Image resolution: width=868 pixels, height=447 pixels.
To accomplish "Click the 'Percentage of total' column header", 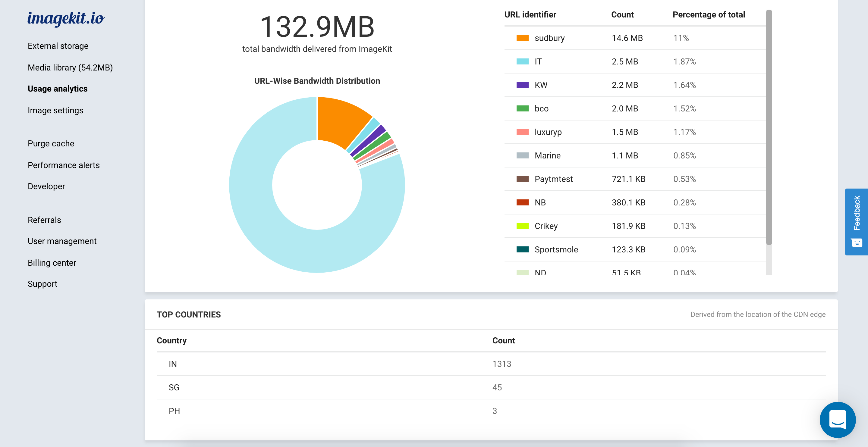I will [x=709, y=14].
